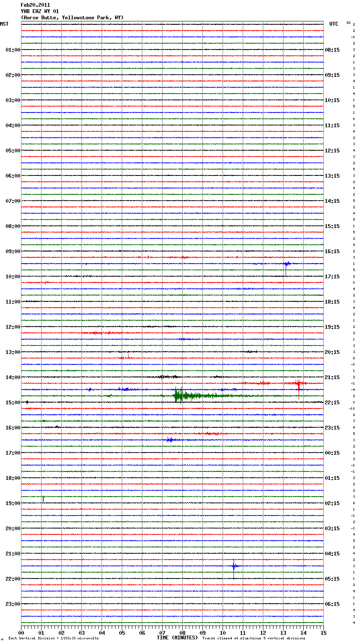Viewport: 357px width, 644px height.
Task: Click the 06:15 UTC time label
Action: pos(332,604)
